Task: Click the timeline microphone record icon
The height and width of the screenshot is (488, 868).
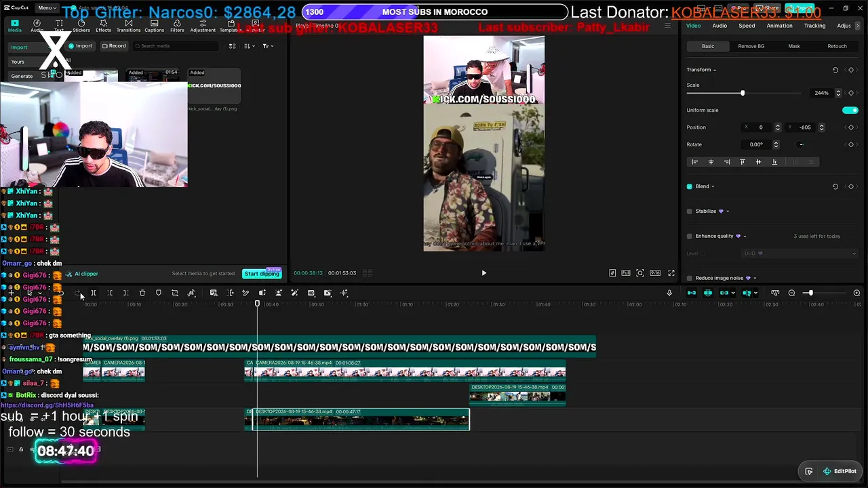Action: click(x=669, y=293)
